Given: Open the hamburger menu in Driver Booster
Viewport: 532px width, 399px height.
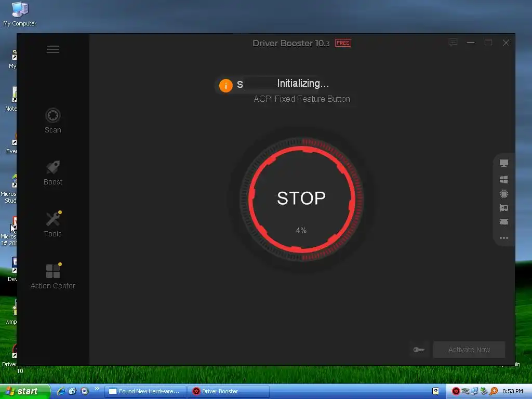Looking at the screenshot, I should 53,49.
